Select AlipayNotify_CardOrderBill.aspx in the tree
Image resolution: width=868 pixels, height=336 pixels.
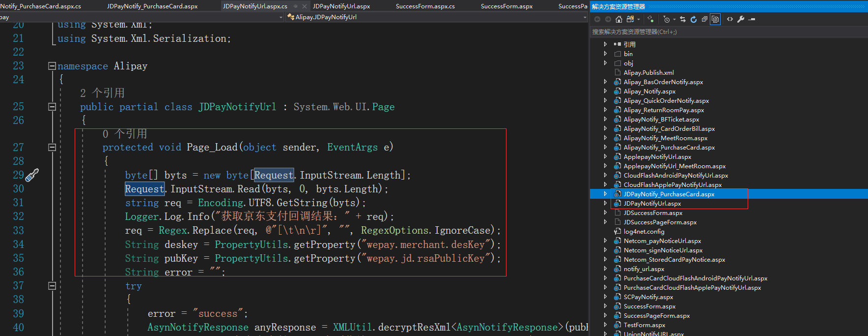(669, 129)
